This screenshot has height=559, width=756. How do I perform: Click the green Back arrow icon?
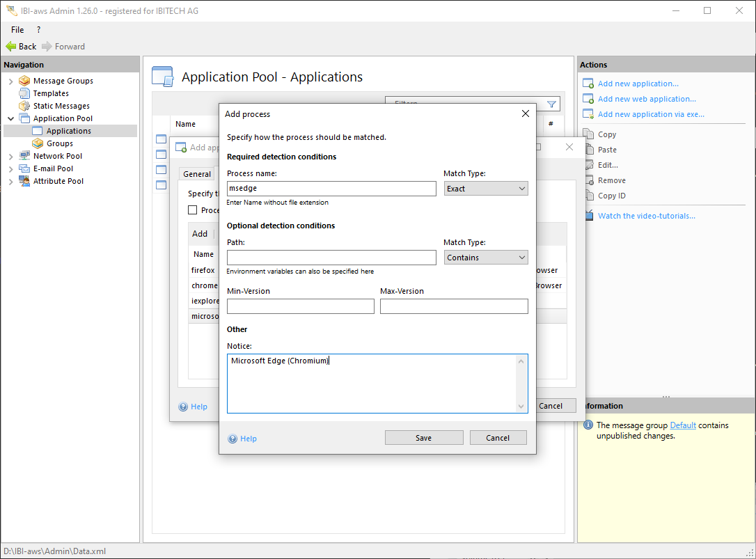pyautogui.click(x=11, y=47)
